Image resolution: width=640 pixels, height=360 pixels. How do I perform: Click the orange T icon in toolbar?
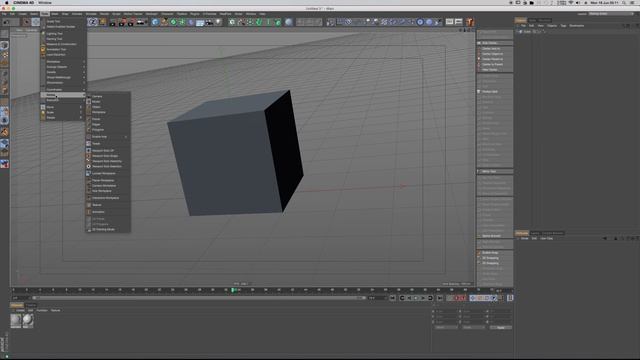coord(470,22)
